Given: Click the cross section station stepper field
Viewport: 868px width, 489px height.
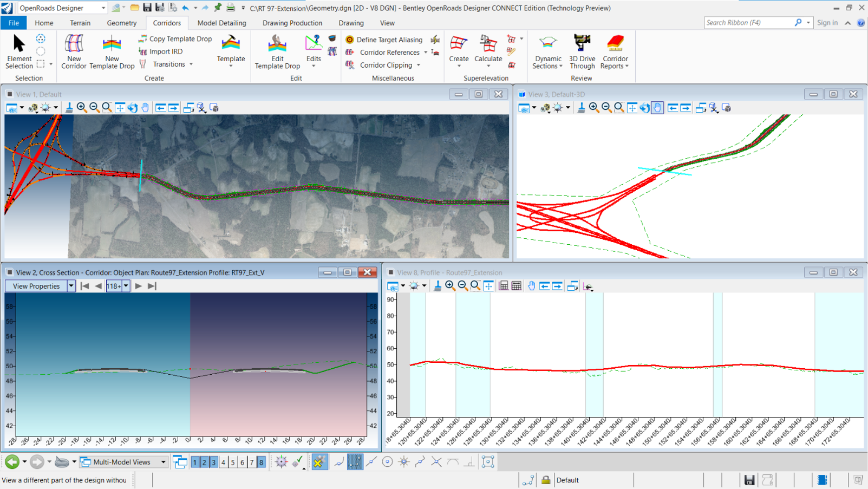Looking at the screenshot, I should [115, 286].
